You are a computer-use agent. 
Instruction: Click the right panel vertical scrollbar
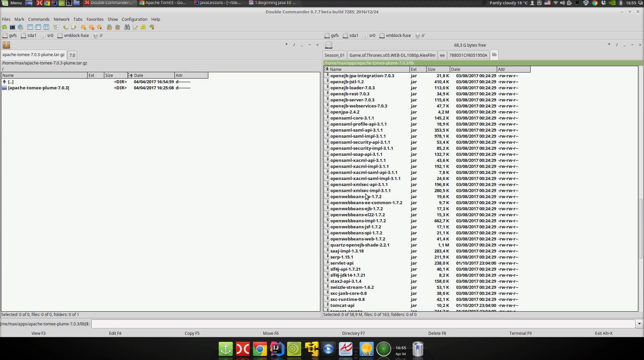(641, 228)
